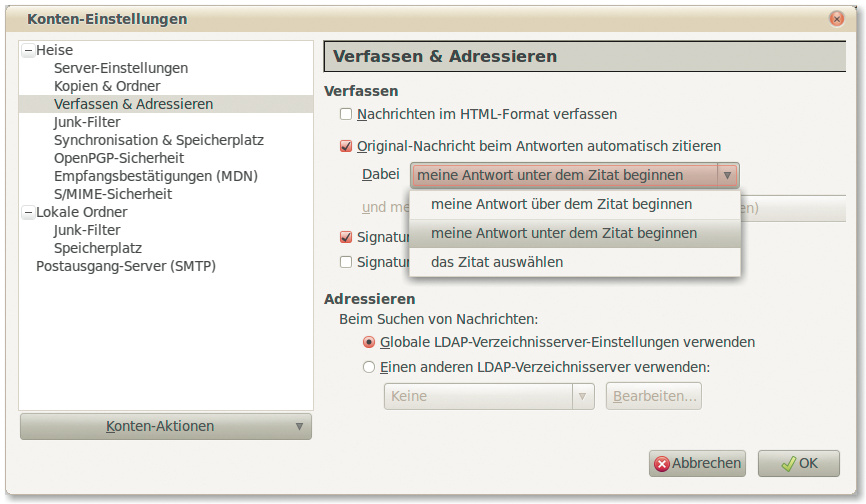Go to Postausgang-Server (SMTP)

coord(126,266)
